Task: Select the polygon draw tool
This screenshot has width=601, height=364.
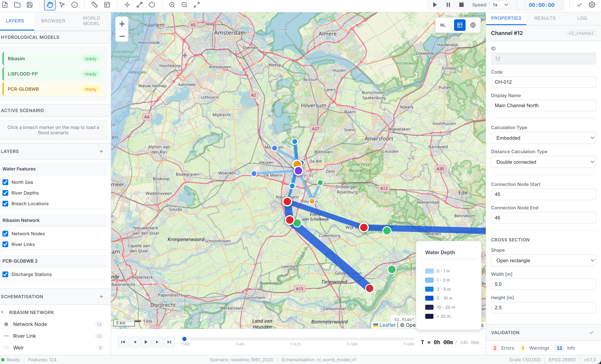Action: 152,5
